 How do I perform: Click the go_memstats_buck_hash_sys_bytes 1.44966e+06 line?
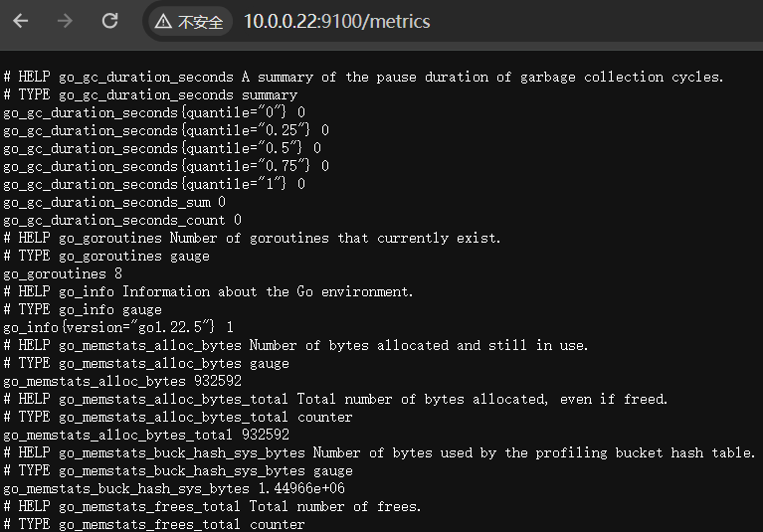(x=173, y=488)
